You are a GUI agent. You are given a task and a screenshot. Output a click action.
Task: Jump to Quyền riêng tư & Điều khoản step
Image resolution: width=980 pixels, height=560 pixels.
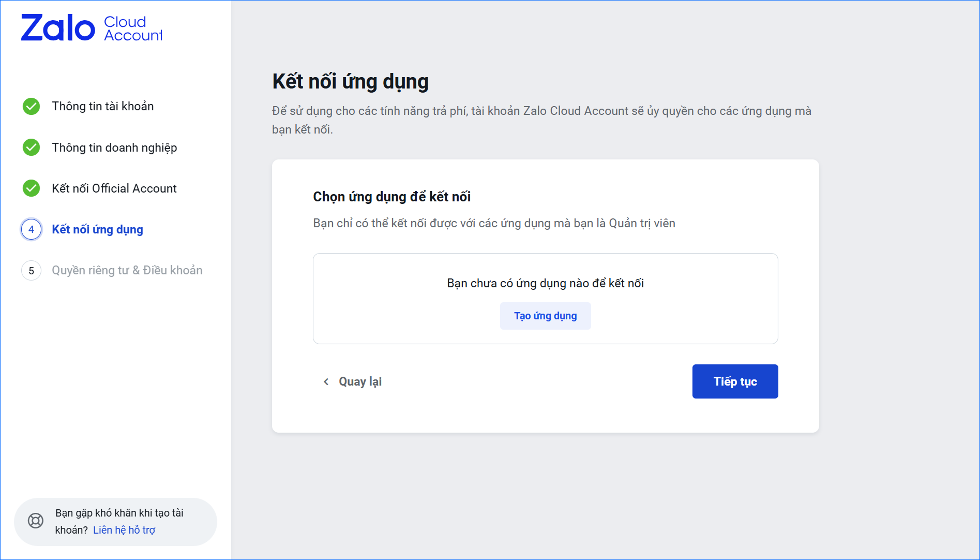pos(127,271)
